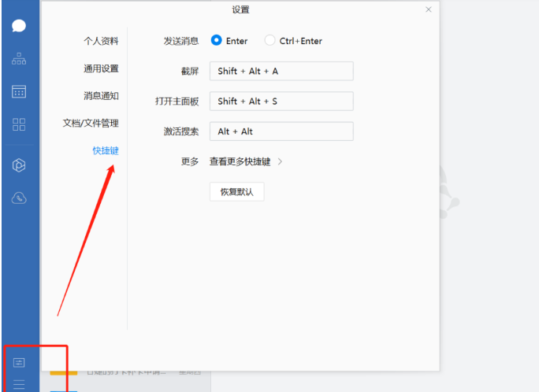The height and width of the screenshot is (392, 539).
Task: Switch to the 个人资料 settings tab
Action: [101, 41]
